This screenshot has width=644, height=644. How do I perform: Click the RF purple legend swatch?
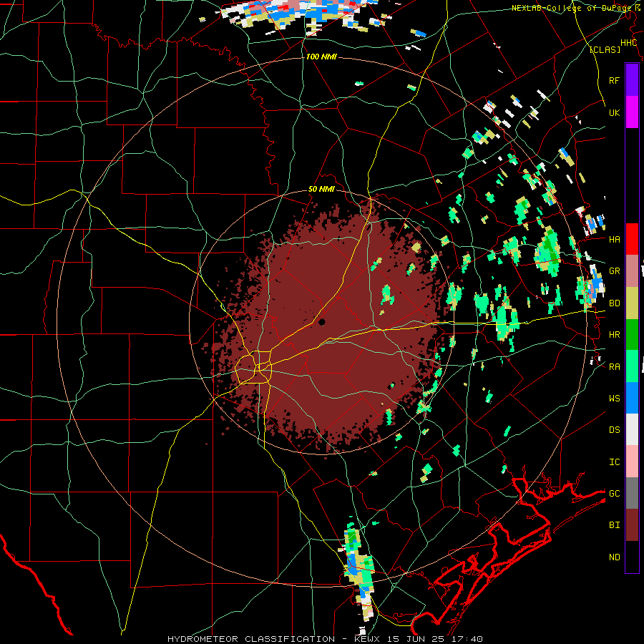(632, 80)
